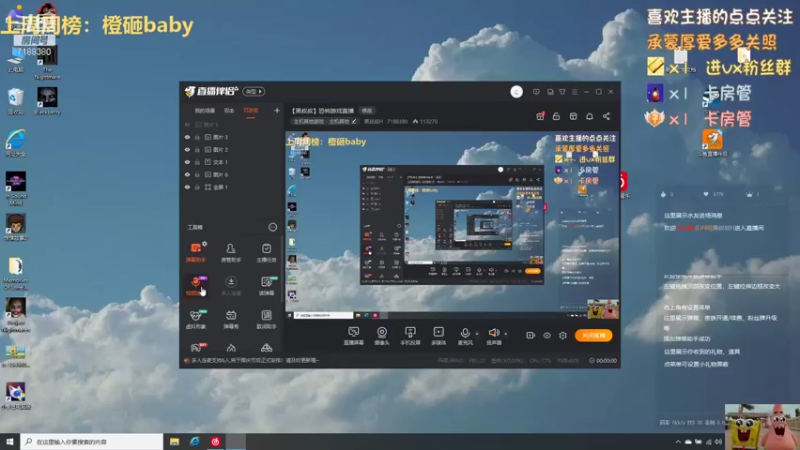The height and width of the screenshot is (450, 800).
Task: Click the taskbar search box
Action: coord(92,442)
